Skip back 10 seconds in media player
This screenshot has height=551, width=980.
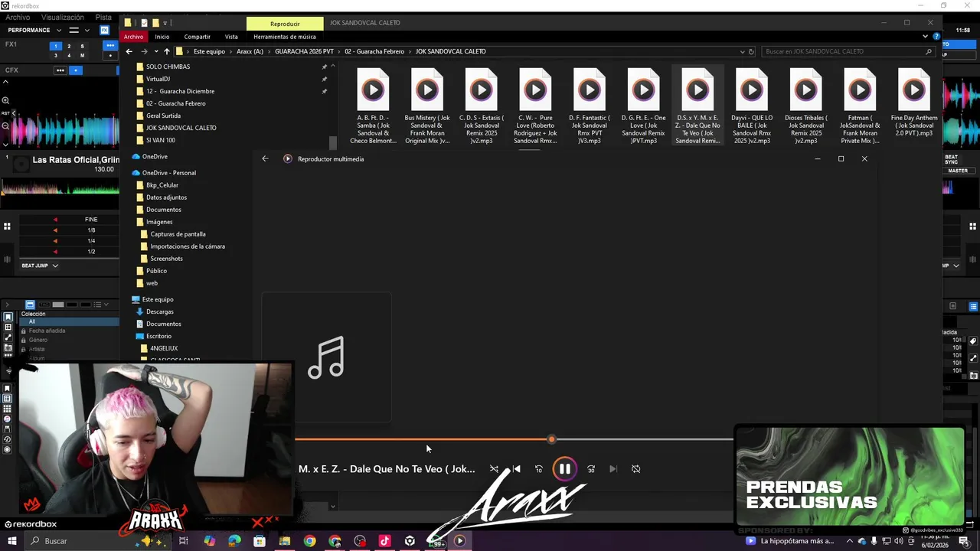[x=539, y=469]
